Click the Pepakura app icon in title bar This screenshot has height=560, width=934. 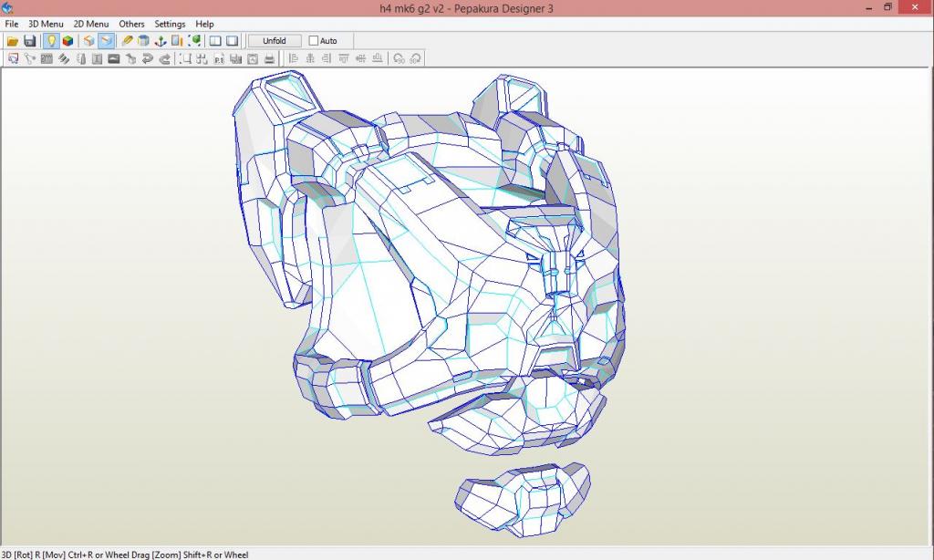click(x=7, y=7)
